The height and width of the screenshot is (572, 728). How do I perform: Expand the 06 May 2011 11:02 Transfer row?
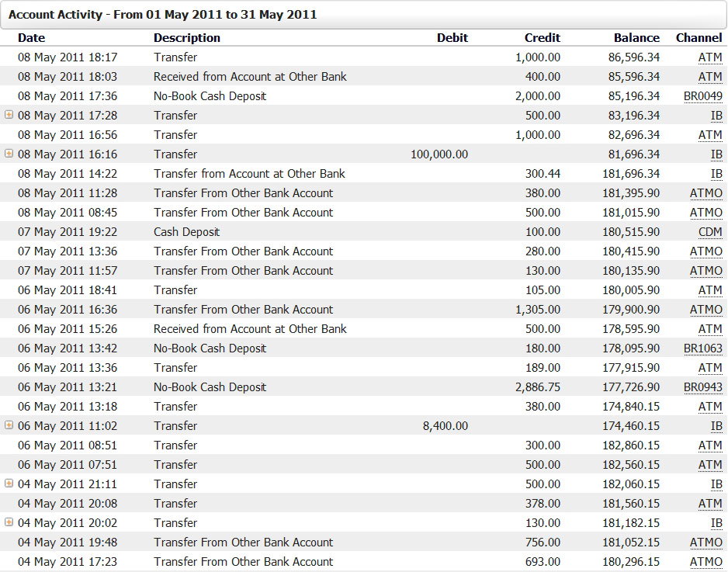(x=9, y=425)
